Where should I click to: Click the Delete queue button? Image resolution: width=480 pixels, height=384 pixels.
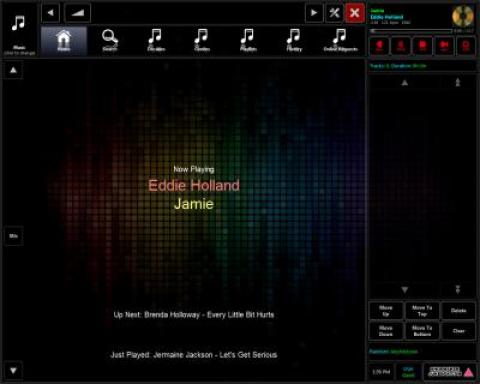(459, 311)
